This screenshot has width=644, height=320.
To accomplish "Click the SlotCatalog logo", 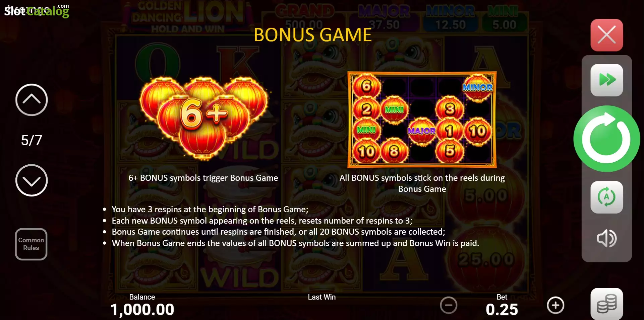I will (x=37, y=11).
